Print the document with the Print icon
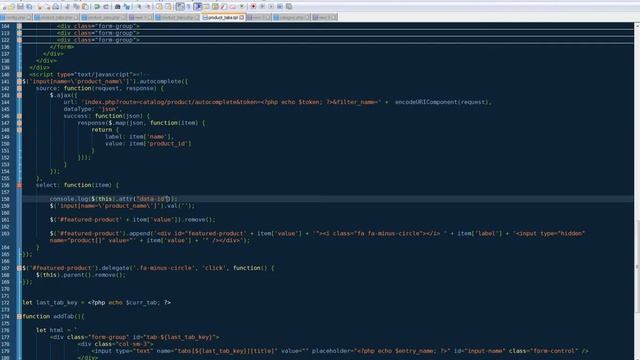This screenshot has width=640, height=360. (56, 7)
